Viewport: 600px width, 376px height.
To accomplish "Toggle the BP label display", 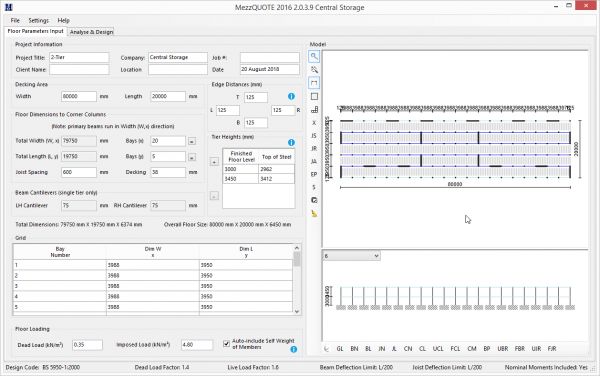I will tap(487, 349).
